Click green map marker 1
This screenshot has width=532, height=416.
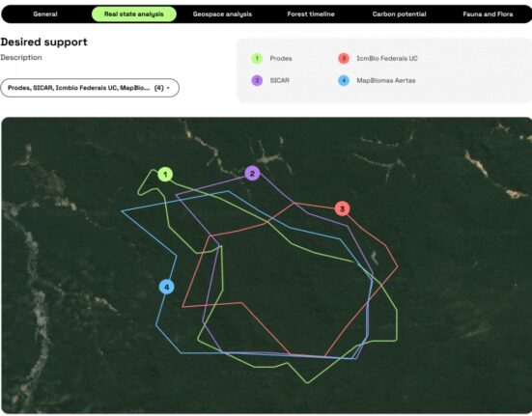coord(165,175)
